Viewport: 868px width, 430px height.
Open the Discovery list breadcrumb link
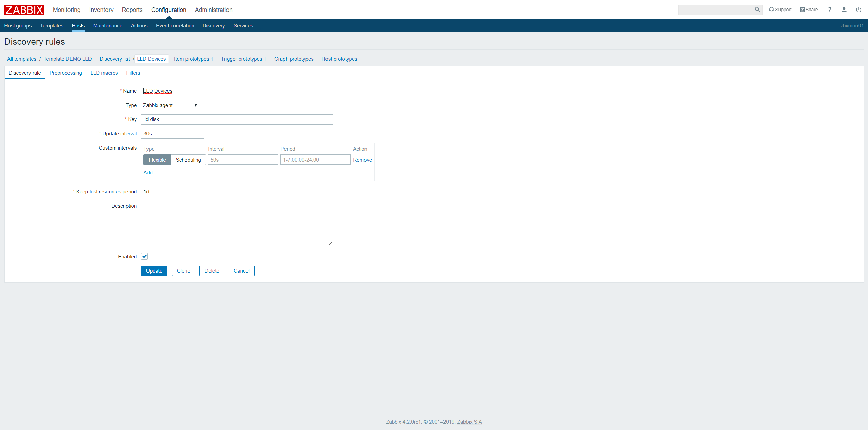point(115,59)
